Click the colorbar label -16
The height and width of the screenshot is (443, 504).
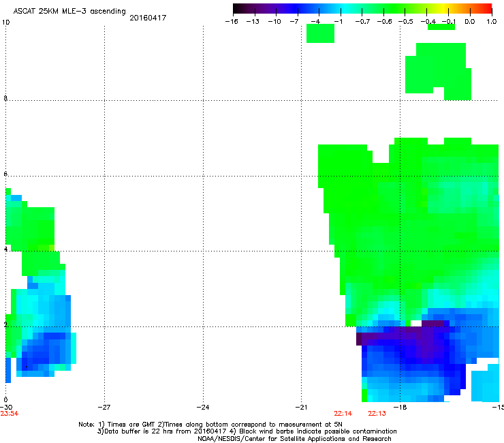point(232,22)
